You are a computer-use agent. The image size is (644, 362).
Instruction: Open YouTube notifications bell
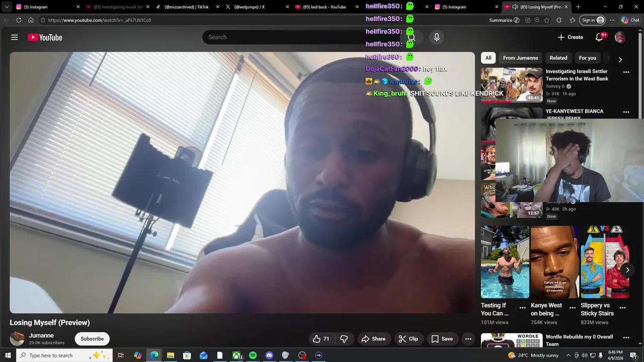(x=599, y=37)
